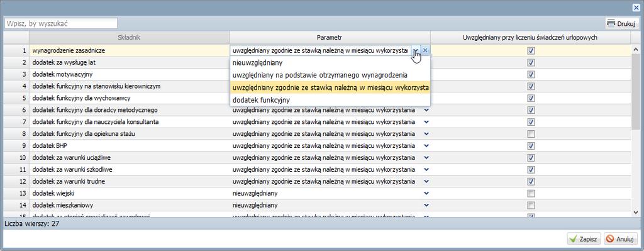Select 'dodatek funkcyjny' dropdown option

point(330,100)
